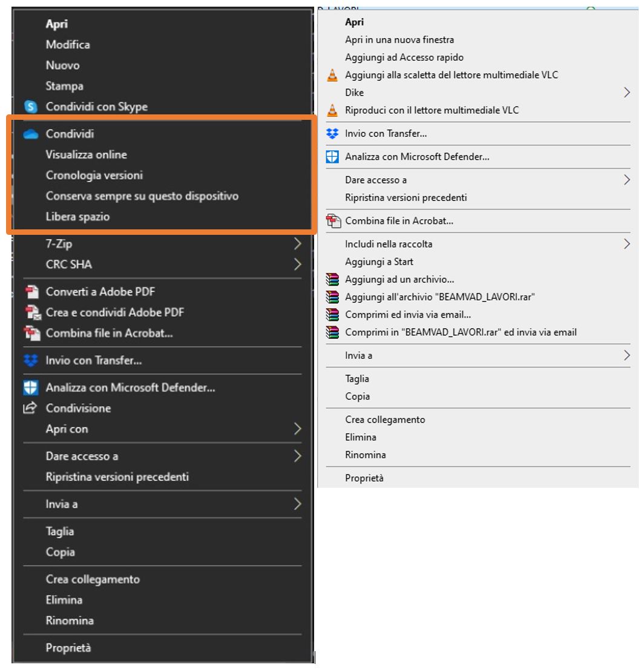Viewport: 644px width, 670px height.
Task: Select Modifica in dark context menu
Action: [x=68, y=44]
